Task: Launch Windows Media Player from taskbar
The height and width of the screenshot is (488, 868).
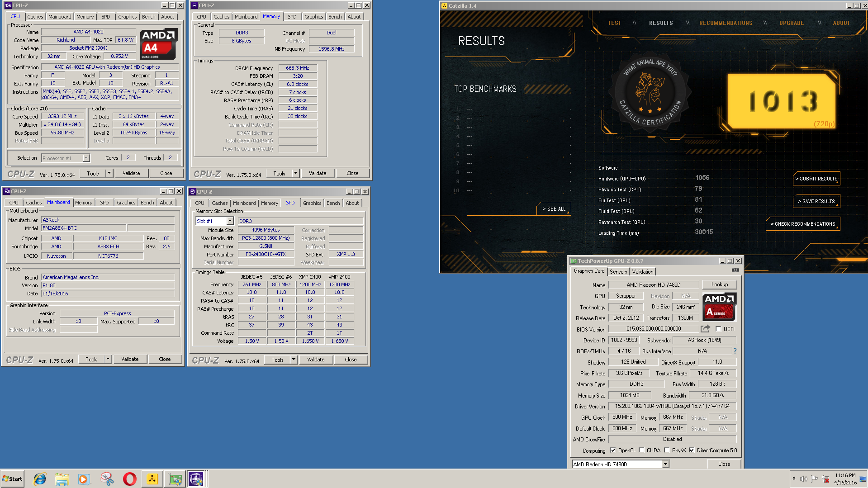Action: tap(84, 479)
